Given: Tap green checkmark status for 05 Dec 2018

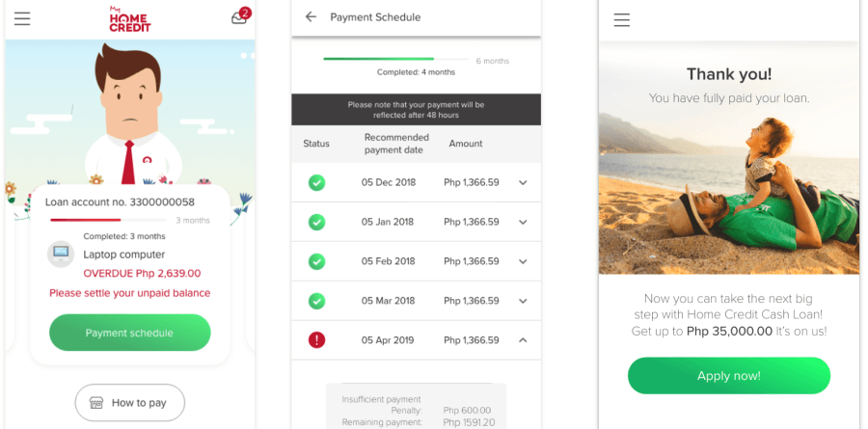Looking at the screenshot, I should coord(316,182).
